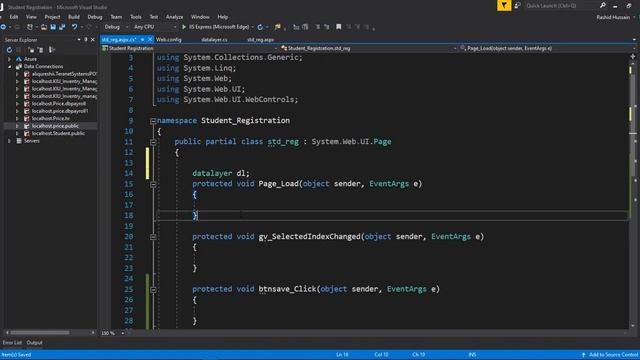
Task: Switch to the datalayer.cs tab
Action: (x=214, y=40)
